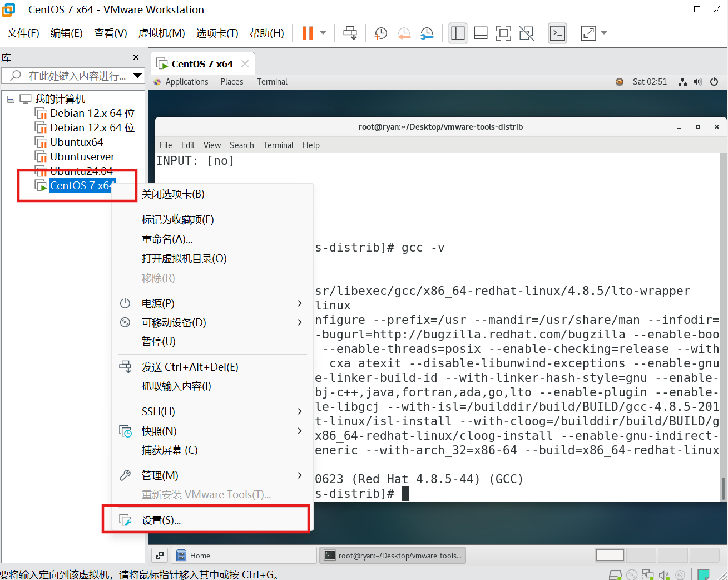Image resolution: width=728 pixels, height=580 pixels.
Task: Switch to the root@ryan terminal taskbar button
Action: coord(393,556)
